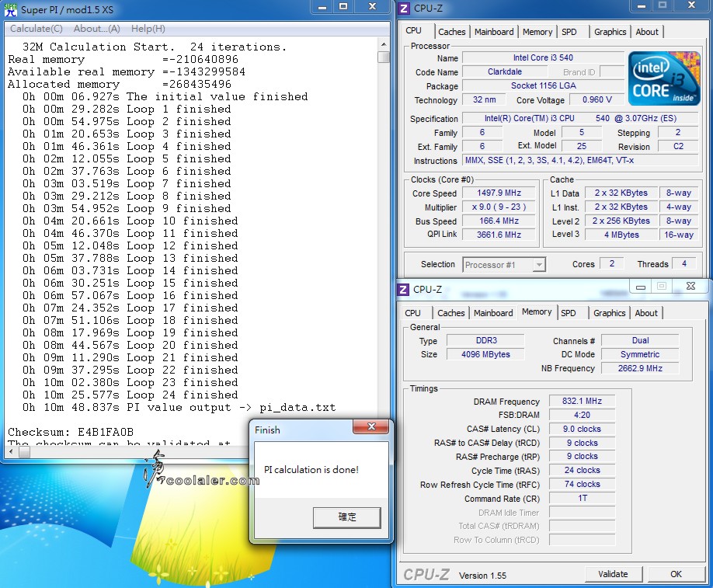The image size is (713, 588).
Task: Click the NB Frequency value "2662.9 MHz"
Action: pyautogui.click(x=640, y=368)
